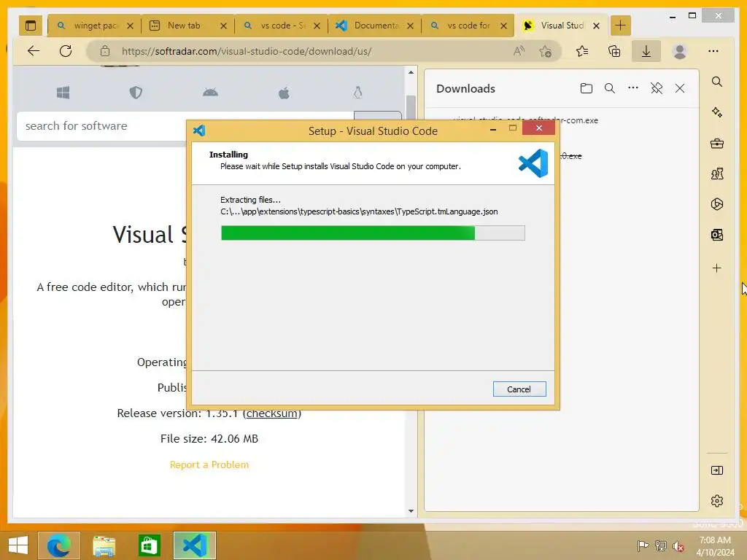
Task: Open the Favorites list icon
Action: (582, 51)
